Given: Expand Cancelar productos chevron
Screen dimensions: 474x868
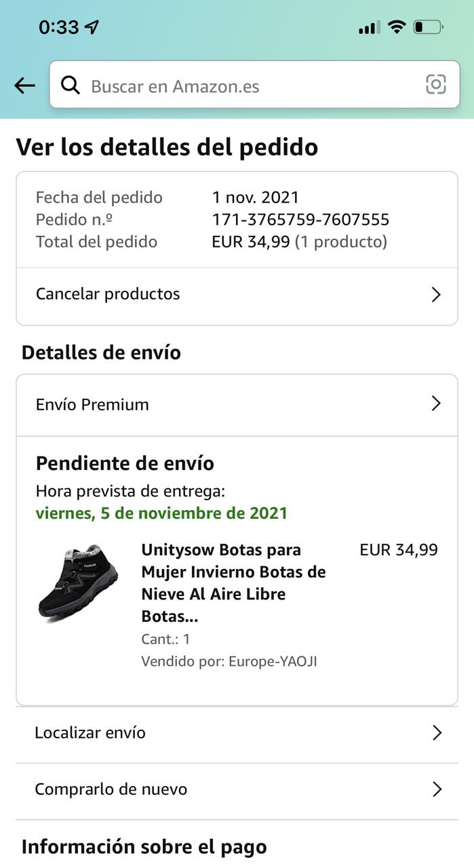Looking at the screenshot, I should click(x=436, y=294).
